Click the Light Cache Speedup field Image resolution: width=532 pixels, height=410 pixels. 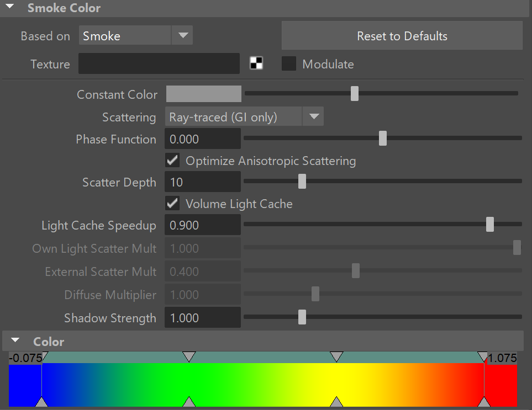[x=203, y=225]
